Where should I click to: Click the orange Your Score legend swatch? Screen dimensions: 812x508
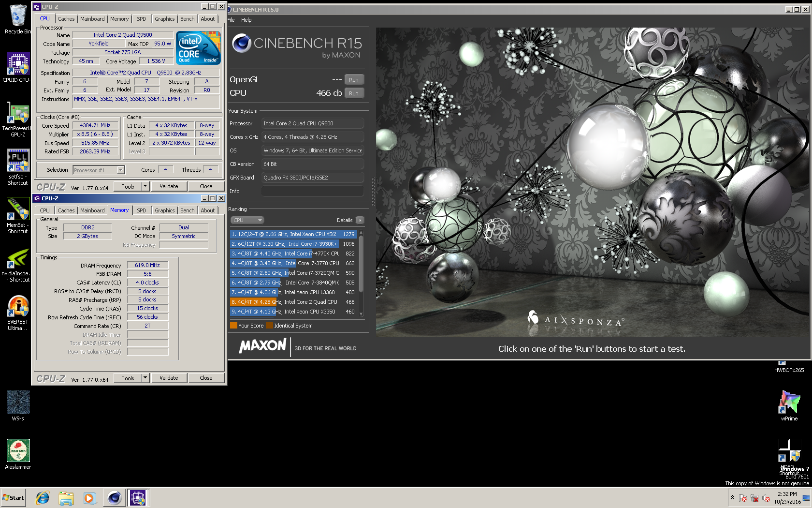coord(234,326)
